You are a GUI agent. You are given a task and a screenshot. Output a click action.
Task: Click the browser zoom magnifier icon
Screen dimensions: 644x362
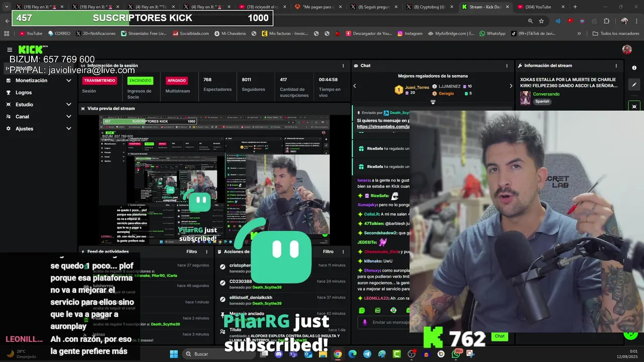click(x=530, y=21)
